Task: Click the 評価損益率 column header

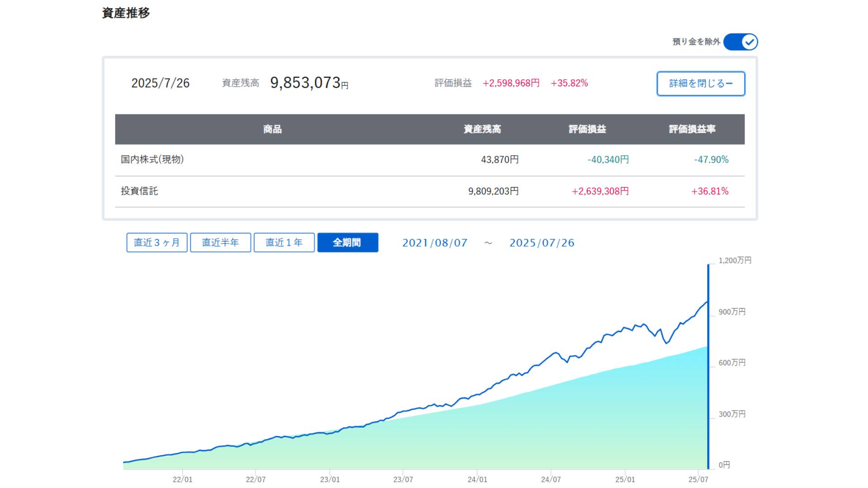Action: click(692, 129)
